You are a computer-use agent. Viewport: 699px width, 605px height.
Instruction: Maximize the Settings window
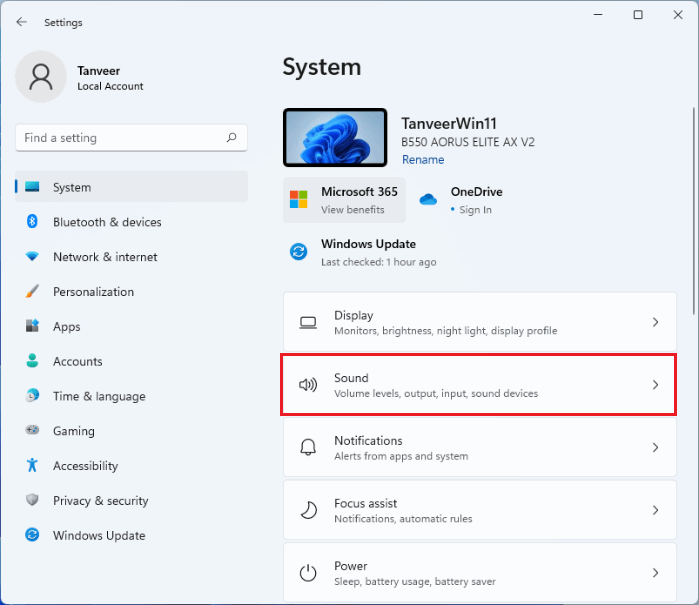tap(638, 15)
